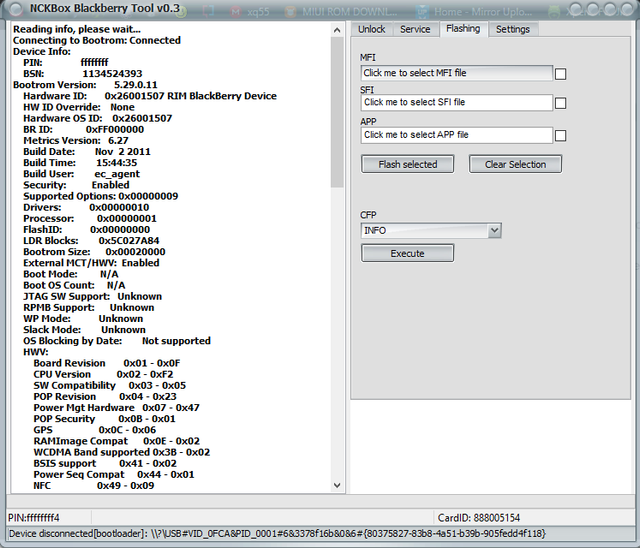
Task: Click the log scrollbar up arrow
Action: point(337,30)
